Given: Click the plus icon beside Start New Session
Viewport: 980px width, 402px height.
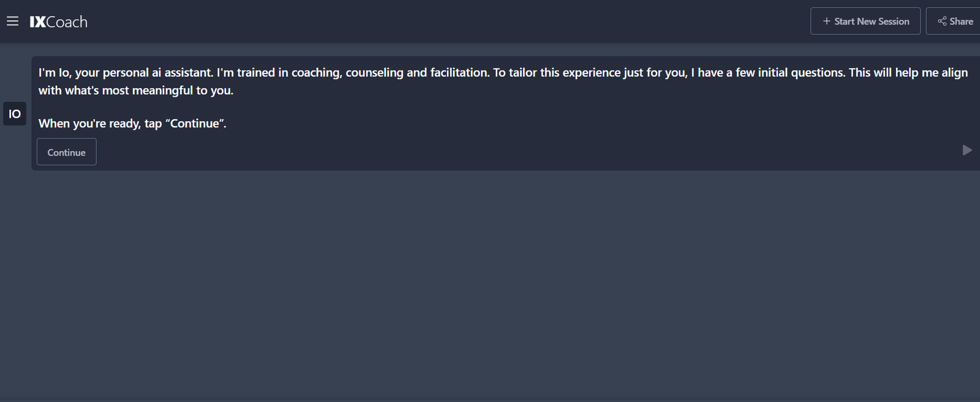Looking at the screenshot, I should (x=826, y=21).
